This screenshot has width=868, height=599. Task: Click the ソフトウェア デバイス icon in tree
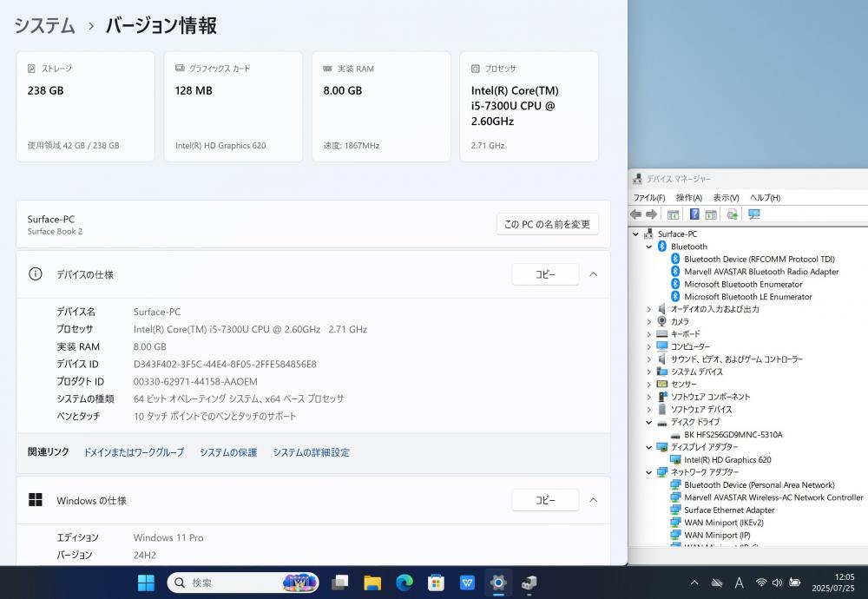tap(662, 409)
